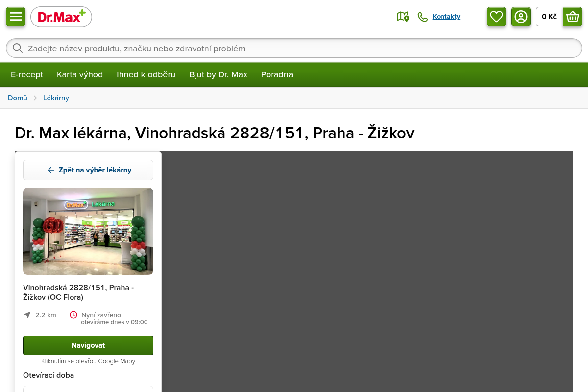Click Zpět na výběr lékárny button
Viewport: 588px width, 392px height.
tap(88, 170)
